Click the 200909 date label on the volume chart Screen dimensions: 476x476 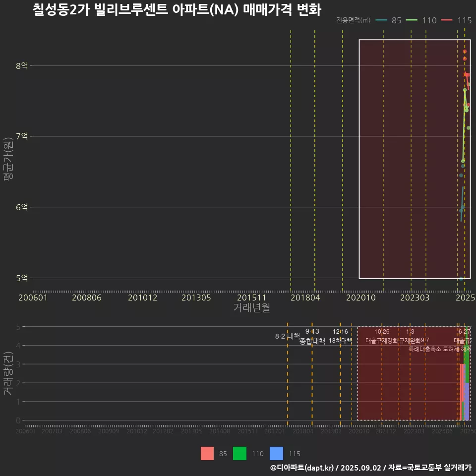[x=109, y=431]
